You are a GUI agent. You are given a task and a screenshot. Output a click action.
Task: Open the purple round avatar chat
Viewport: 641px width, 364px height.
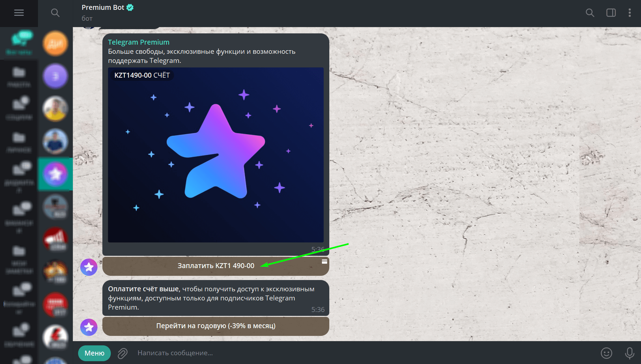coord(55,76)
